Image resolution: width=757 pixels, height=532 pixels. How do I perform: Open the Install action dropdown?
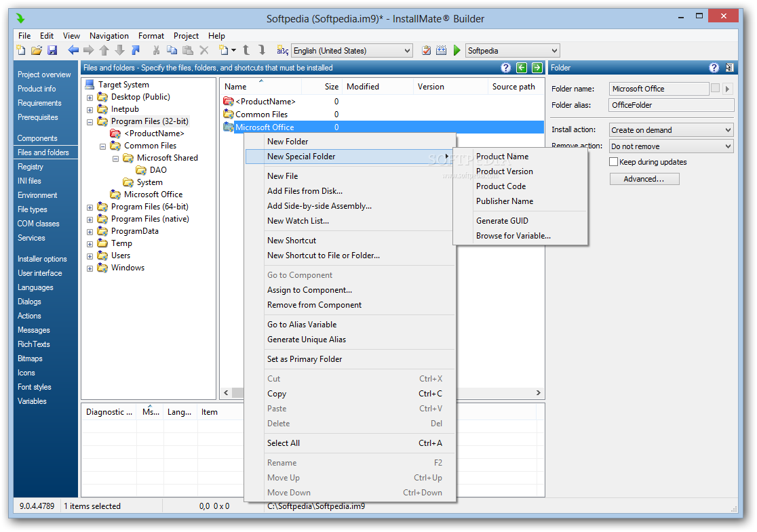pyautogui.click(x=671, y=129)
